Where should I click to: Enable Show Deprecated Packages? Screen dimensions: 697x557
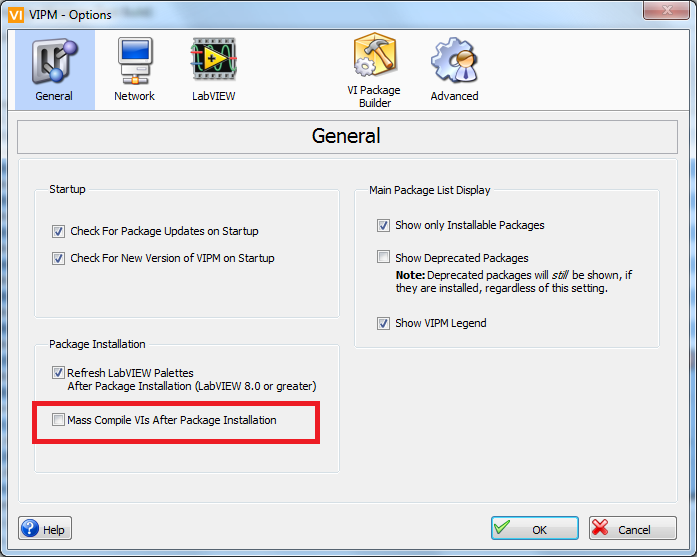[383, 256]
